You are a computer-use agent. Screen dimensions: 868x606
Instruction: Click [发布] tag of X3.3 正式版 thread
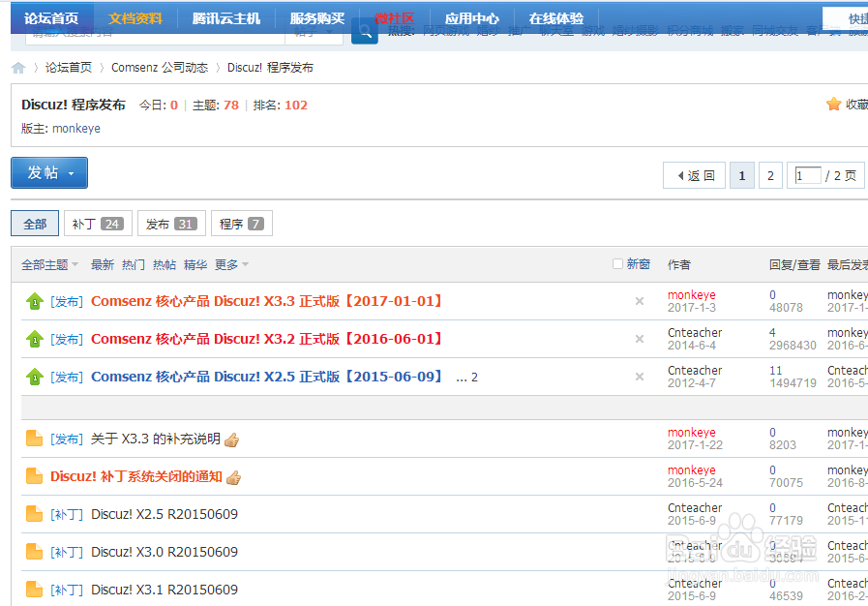(x=67, y=301)
